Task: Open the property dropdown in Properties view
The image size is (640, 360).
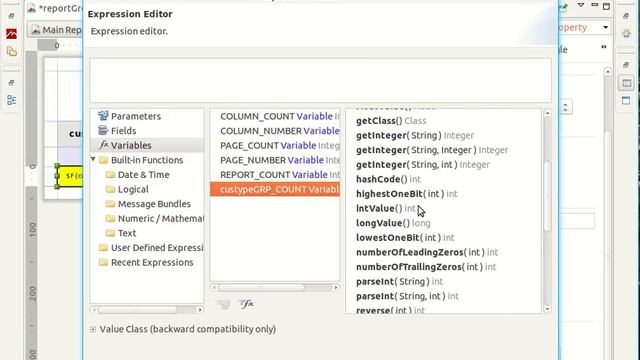Action: click(x=606, y=27)
